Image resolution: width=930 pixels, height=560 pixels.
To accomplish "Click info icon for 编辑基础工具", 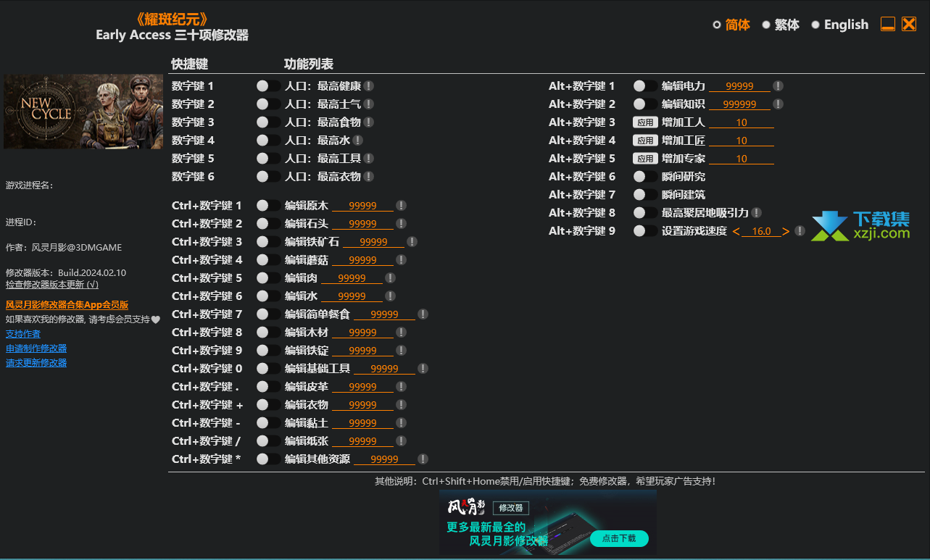I will [423, 368].
